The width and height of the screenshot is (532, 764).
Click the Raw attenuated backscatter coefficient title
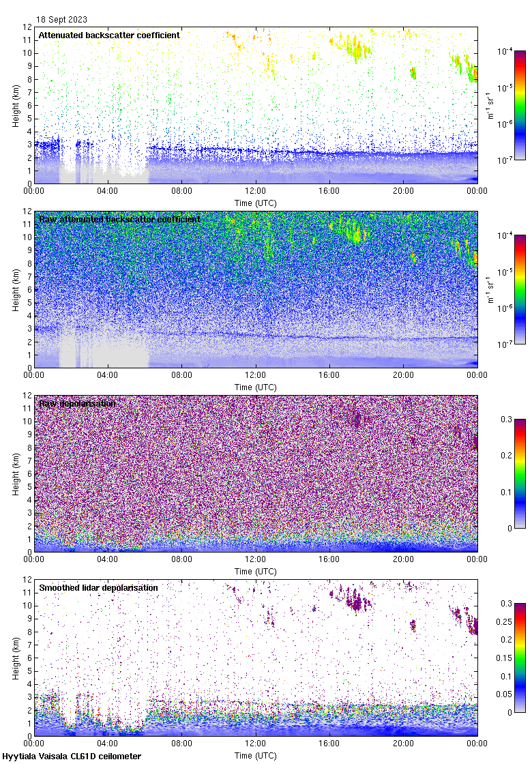tap(119, 219)
